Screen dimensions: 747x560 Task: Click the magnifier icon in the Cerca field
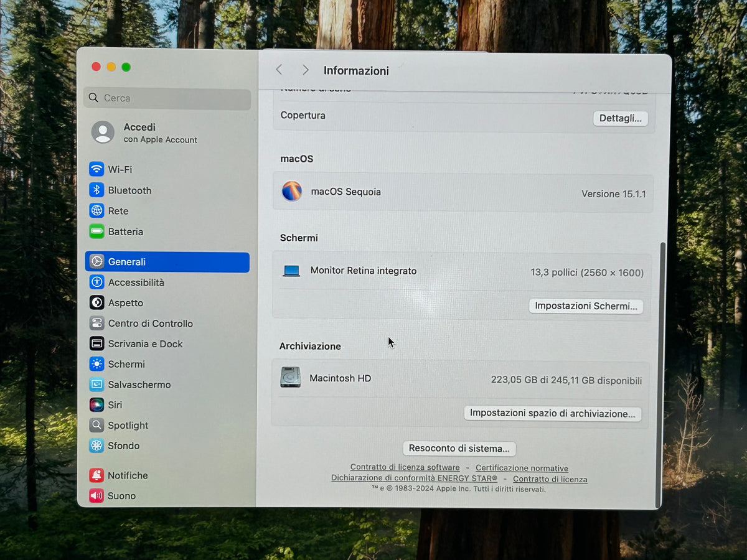(93, 98)
